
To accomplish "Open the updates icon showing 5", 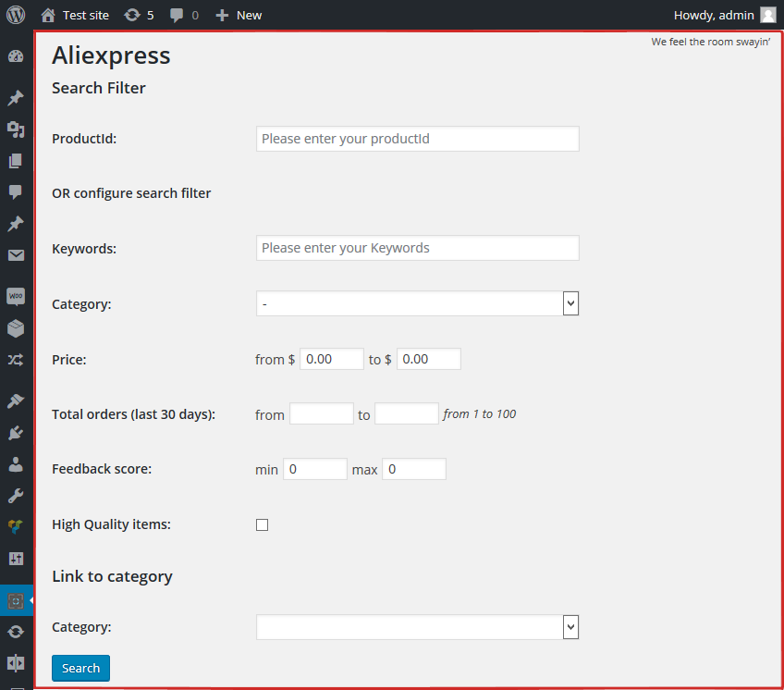I will click(132, 16).
